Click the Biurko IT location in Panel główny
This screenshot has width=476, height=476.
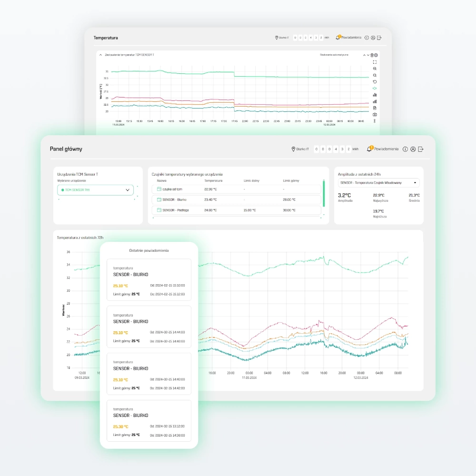click(300, 149)
